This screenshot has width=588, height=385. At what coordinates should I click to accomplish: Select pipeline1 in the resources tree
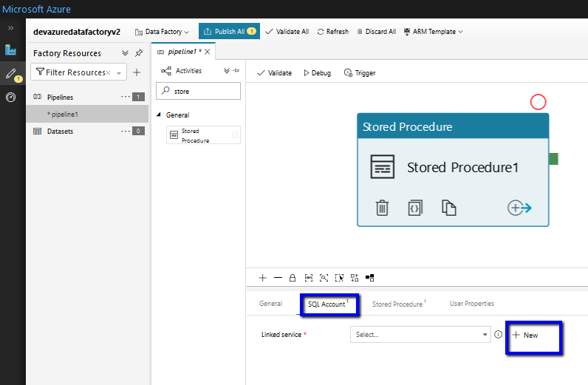[64, 115]
